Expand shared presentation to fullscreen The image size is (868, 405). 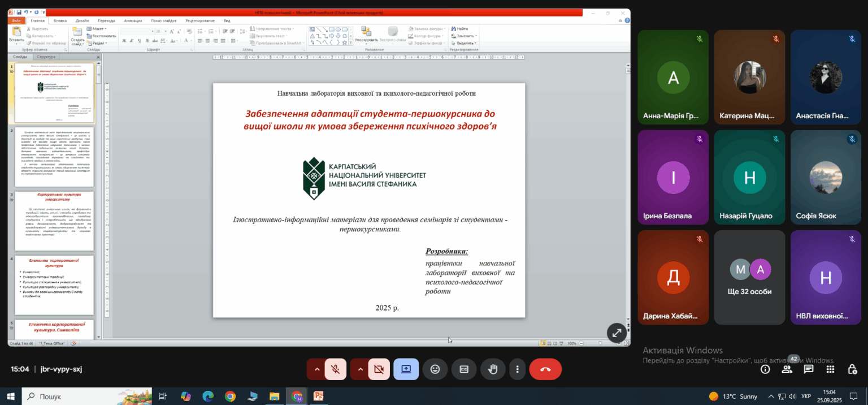(617, 333)
